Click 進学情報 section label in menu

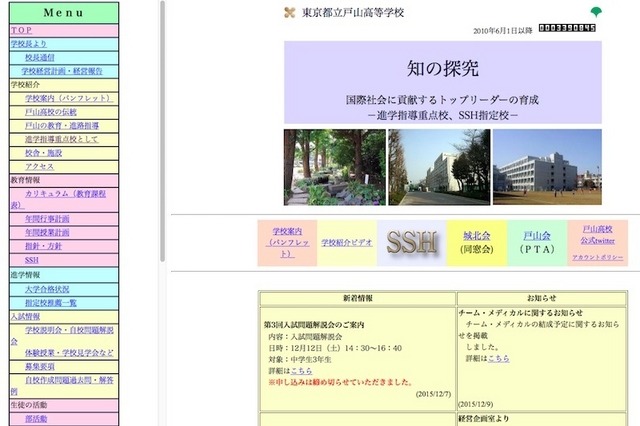point(25,275)
